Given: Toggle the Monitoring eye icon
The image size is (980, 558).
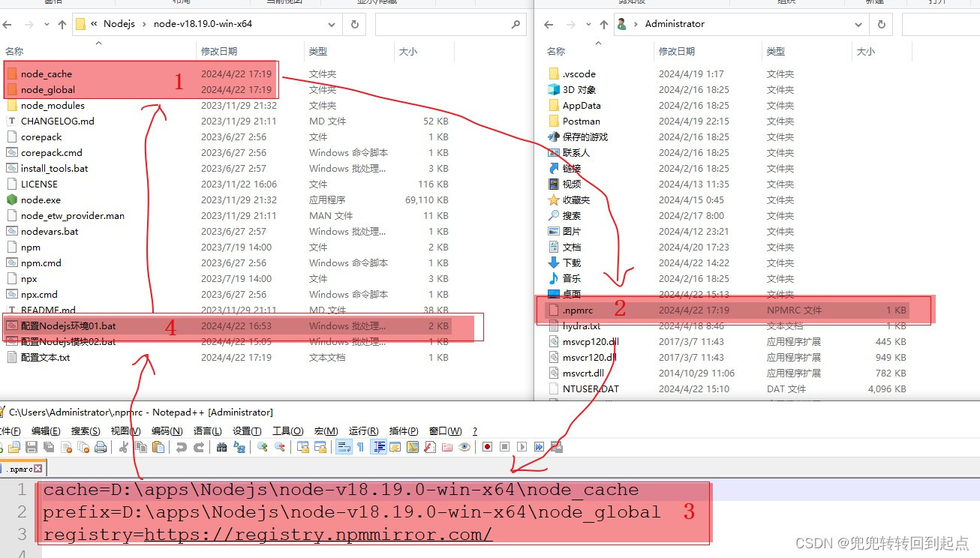Looking at the screenshot, I should point(464,447).
